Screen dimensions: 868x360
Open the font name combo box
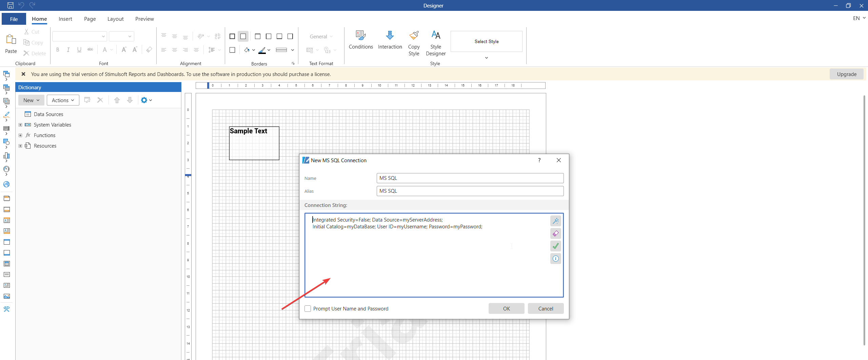click(80, 36)
